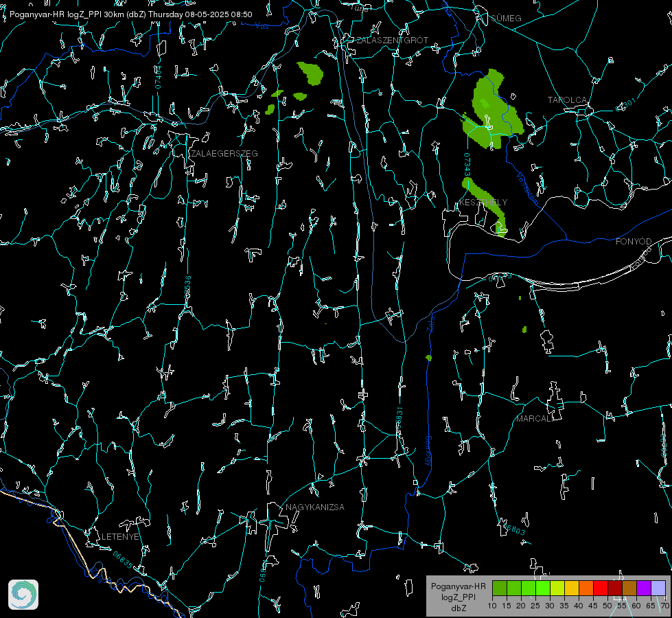
Task: Click the dbZ unit label in legend
Action: coord(458,608)
